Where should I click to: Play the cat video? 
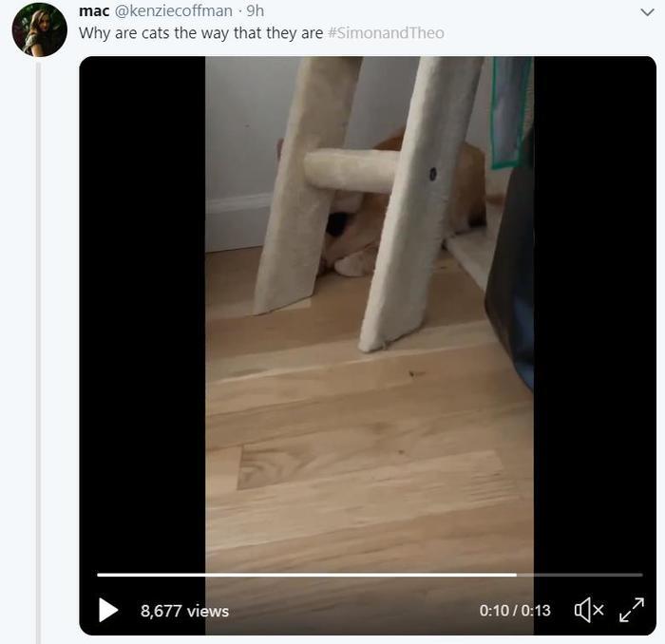click(x=108, y=610)
